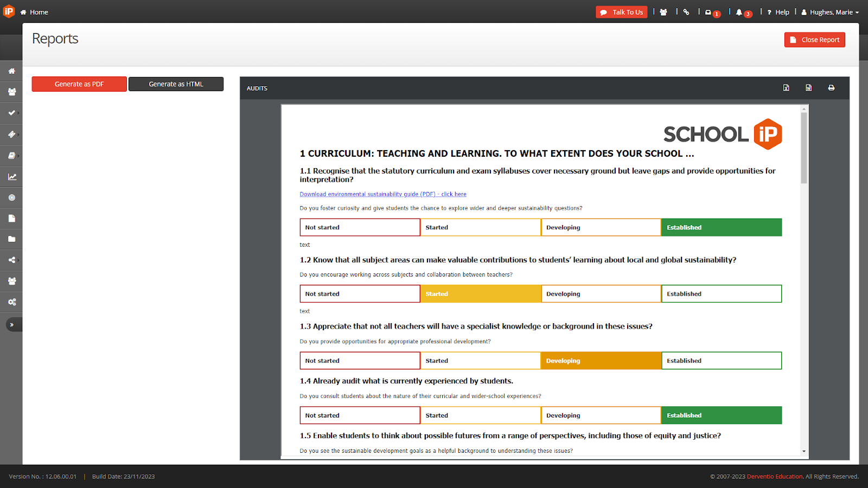
Task: Click the chain link icon in top bar
Action: [x=686, y=12]
